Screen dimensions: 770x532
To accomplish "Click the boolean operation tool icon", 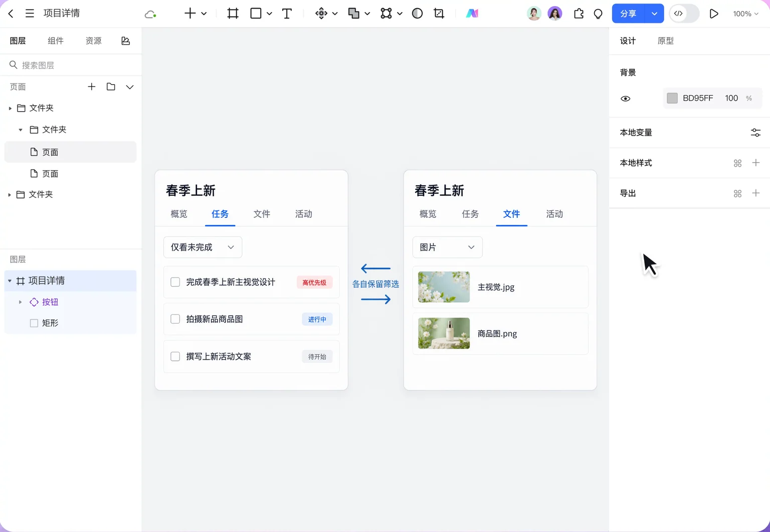I will [x=354, y=14].
